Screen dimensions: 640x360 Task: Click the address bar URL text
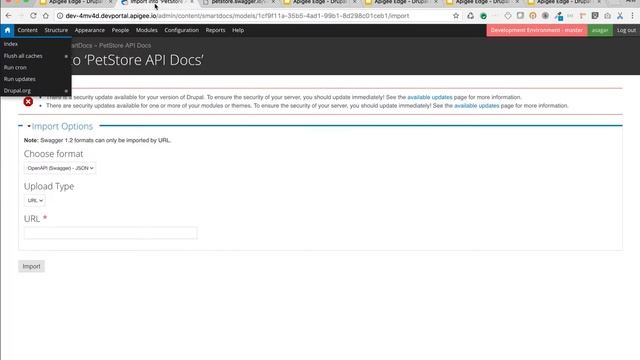(x=237, y=16)
